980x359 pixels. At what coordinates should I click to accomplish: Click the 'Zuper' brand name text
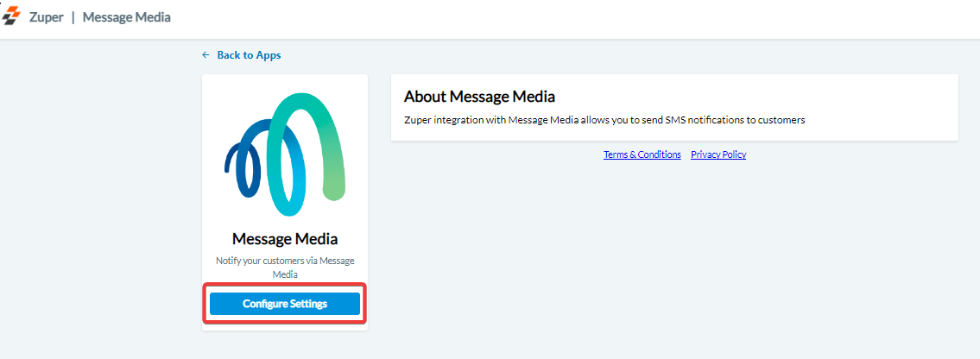tap(47, 17)
